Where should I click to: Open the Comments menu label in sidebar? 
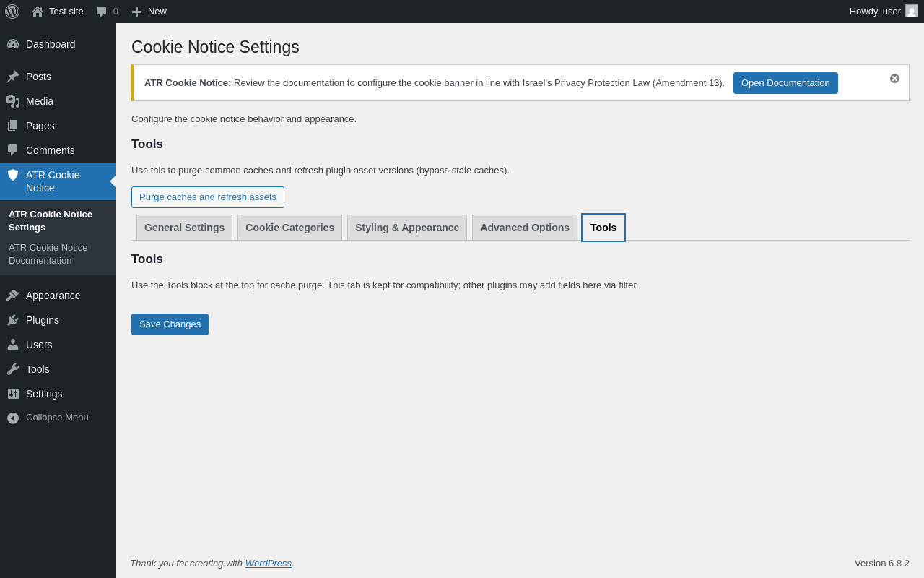[51, 150]
